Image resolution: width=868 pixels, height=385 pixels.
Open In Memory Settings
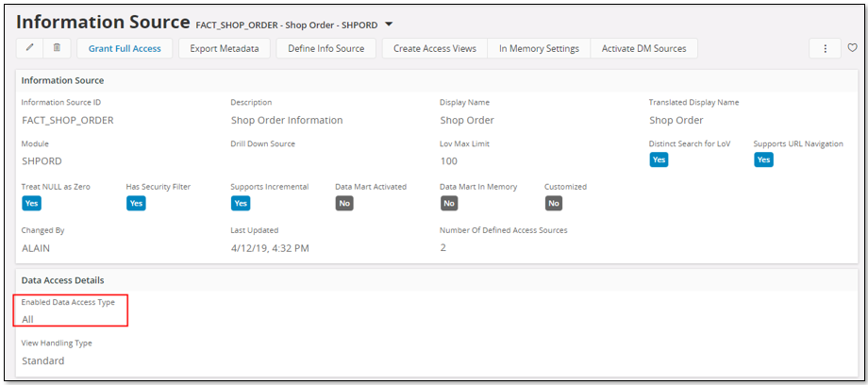coord(539,48)
